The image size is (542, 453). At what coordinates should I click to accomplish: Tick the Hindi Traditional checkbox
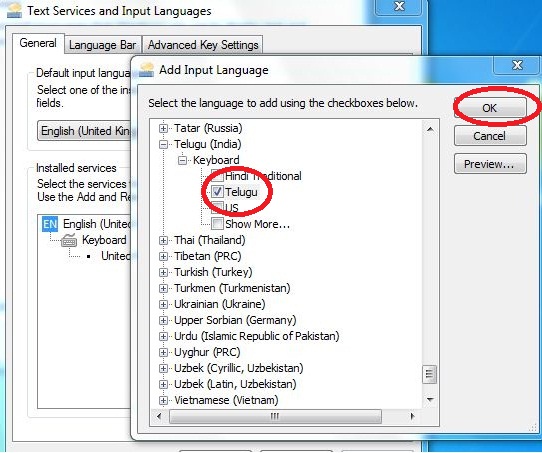[x=217, y=176]
